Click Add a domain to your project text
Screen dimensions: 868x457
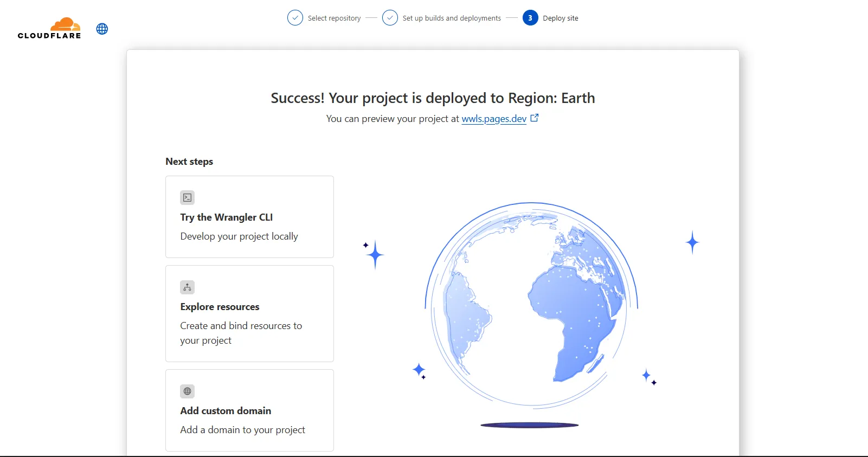tap(242, 430)
